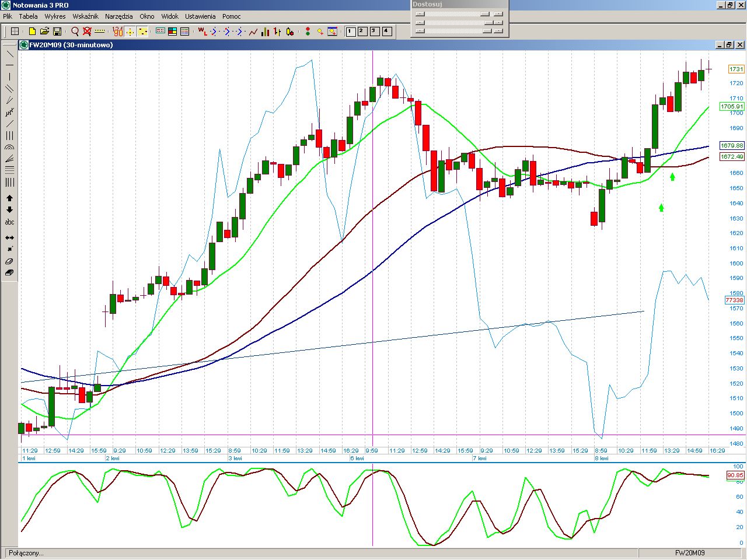This screenshot has height=560, width=747.
Task: Click the open folder icon
Action: (x=44, y=32)
